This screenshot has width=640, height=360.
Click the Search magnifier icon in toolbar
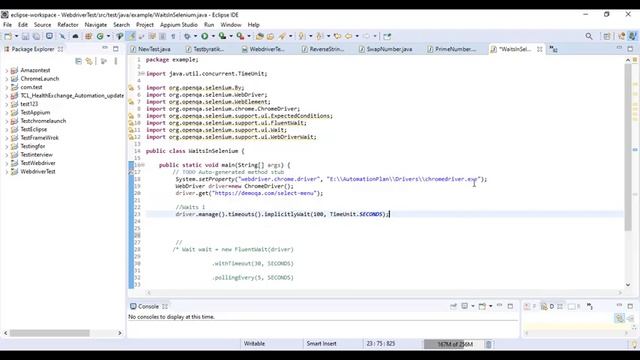(589, 36)
